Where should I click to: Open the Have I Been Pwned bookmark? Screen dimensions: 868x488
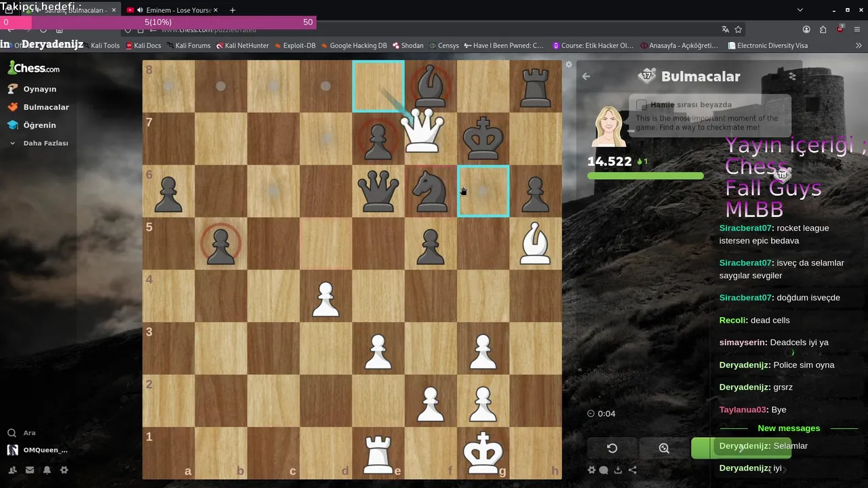pyautogui.click(x=504, y=45)
